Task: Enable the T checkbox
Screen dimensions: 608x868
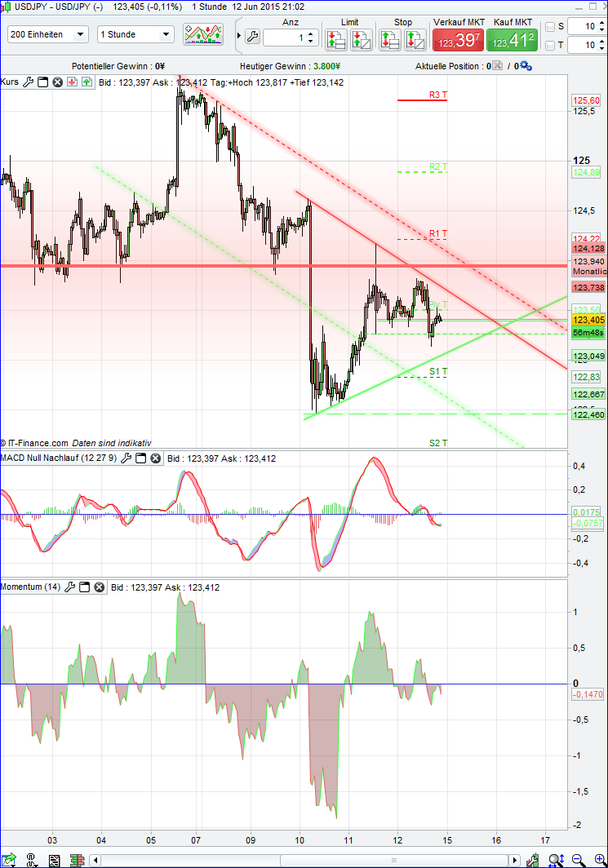Action: [550, 46]
